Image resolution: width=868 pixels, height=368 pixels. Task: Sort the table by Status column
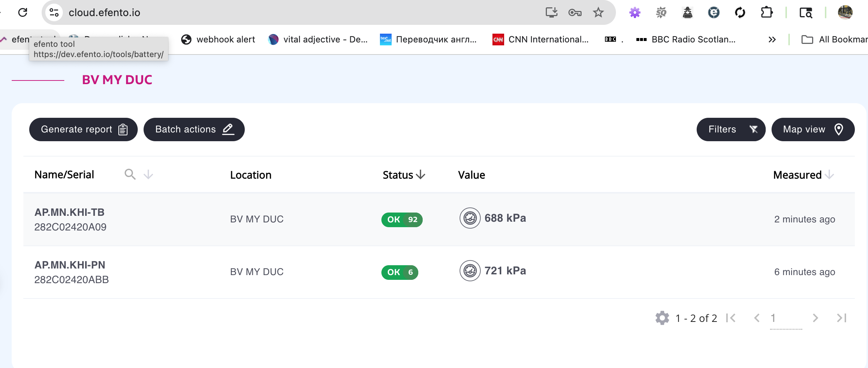point(404,175)
